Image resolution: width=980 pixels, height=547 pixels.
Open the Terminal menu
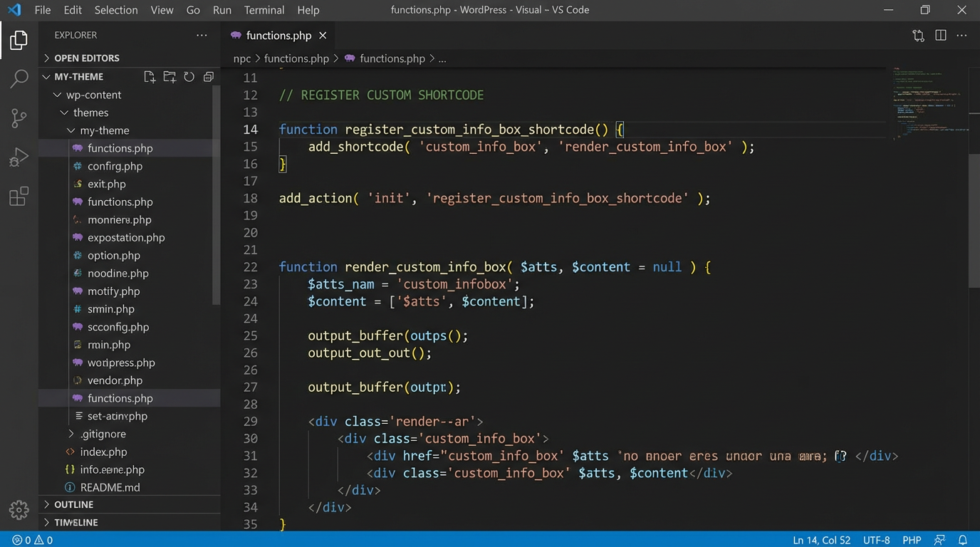coord(264,10)
